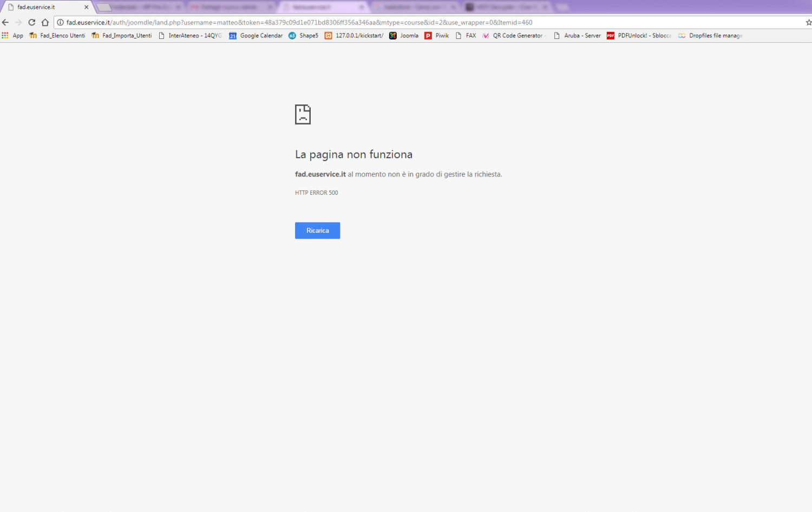This screenshot has height=512, width=812.
Task: Open the Shape5 bookmark
Action: 303,36
